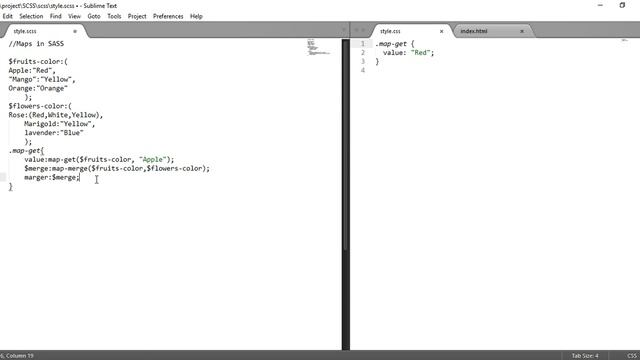Click the Apple:"Red", line
The image size is (640, 360).
point(32,71)
